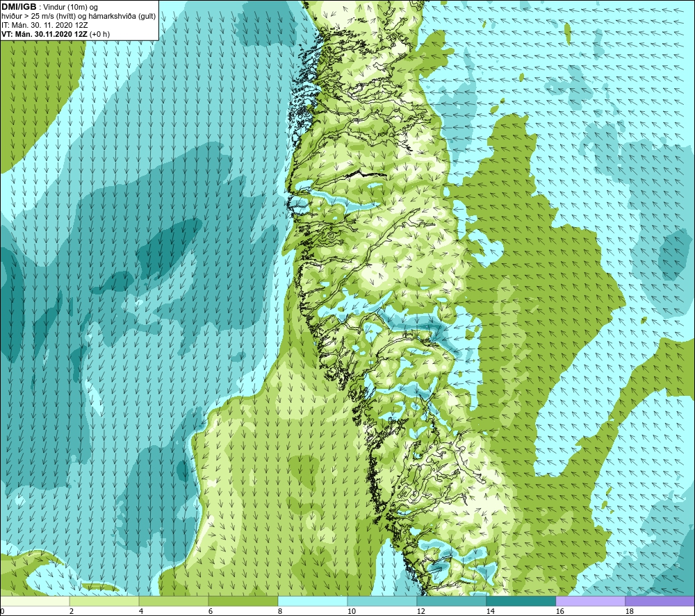Click the legend label '8'
Viewport: 695px width, 616px height.
pos(279,611)
